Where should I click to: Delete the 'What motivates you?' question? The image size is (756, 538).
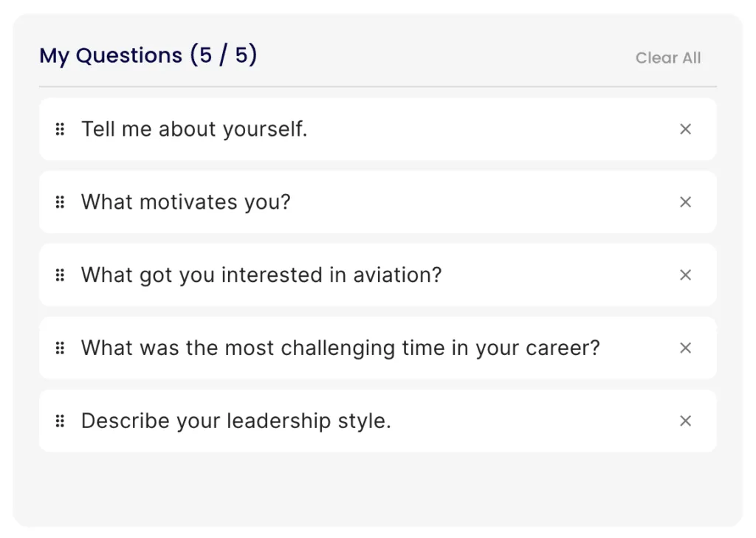[685, 202]
